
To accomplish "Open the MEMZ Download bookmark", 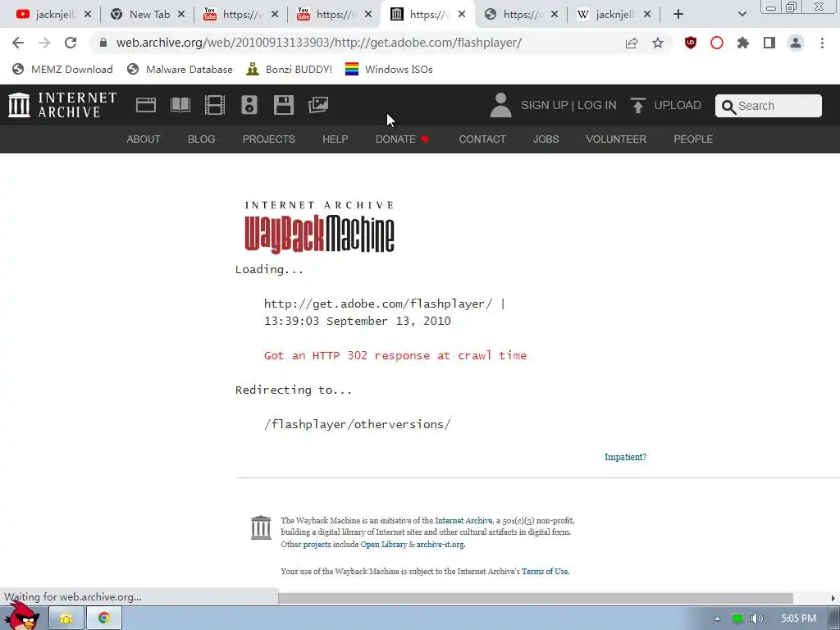I will (62, 69).
